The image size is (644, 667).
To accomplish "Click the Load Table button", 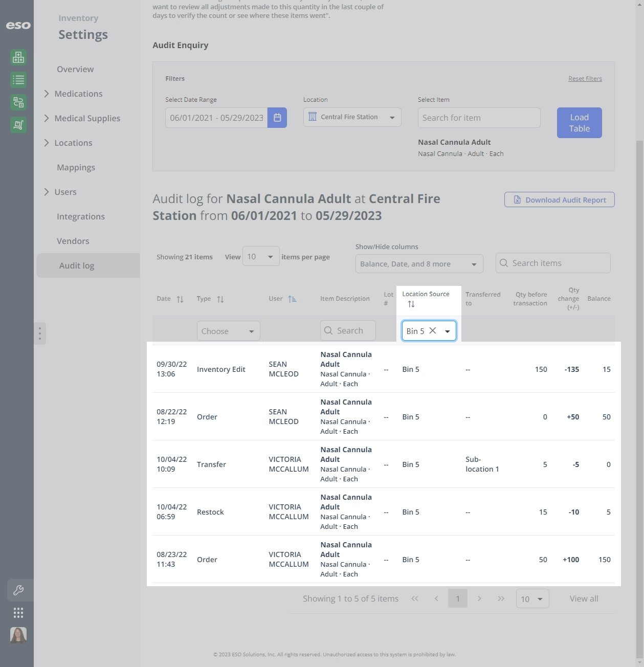I will coord(579,122).
